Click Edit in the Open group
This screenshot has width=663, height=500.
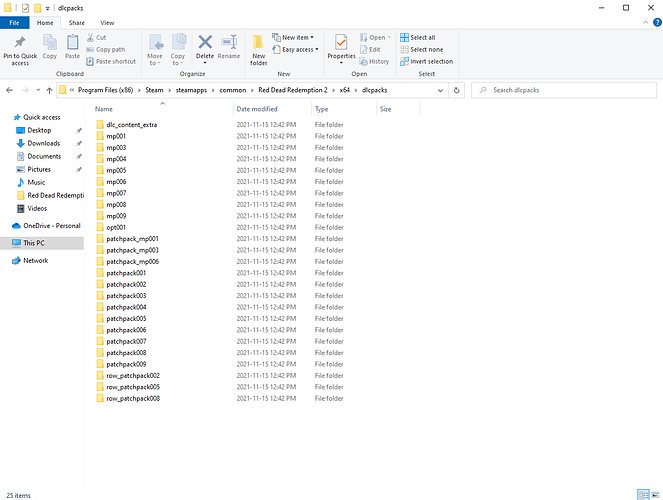click(370, 49)
